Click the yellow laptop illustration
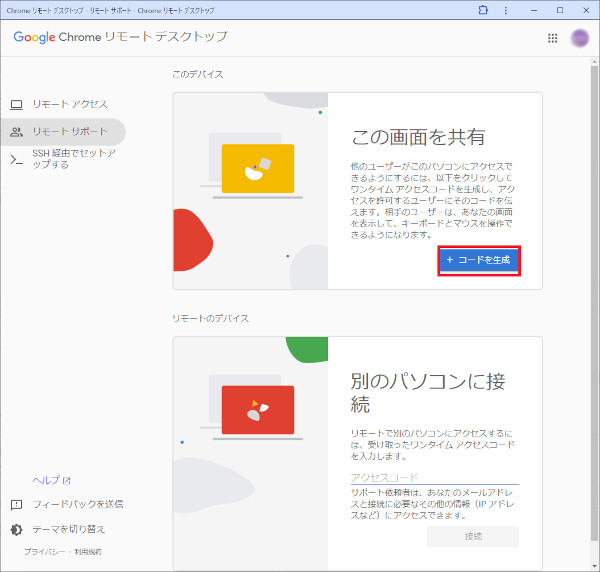 tap(258, 168)
